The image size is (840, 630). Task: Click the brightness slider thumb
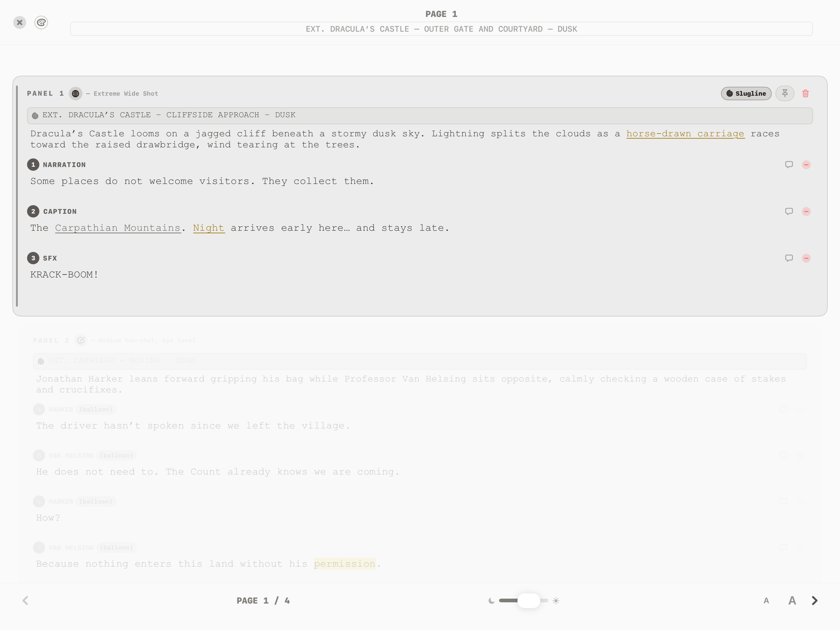tap(529, 601)
